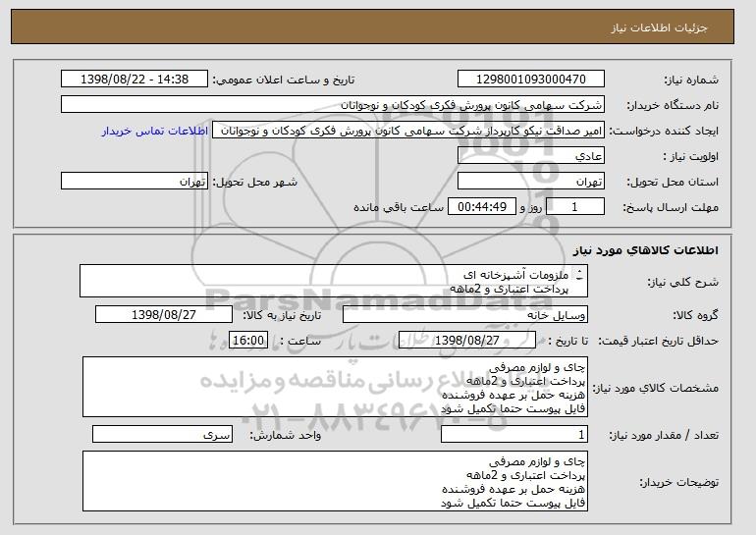Click the label تاریخ و ساعت اعلان عمومی
The image size is (756, 535).
[284, 80]
